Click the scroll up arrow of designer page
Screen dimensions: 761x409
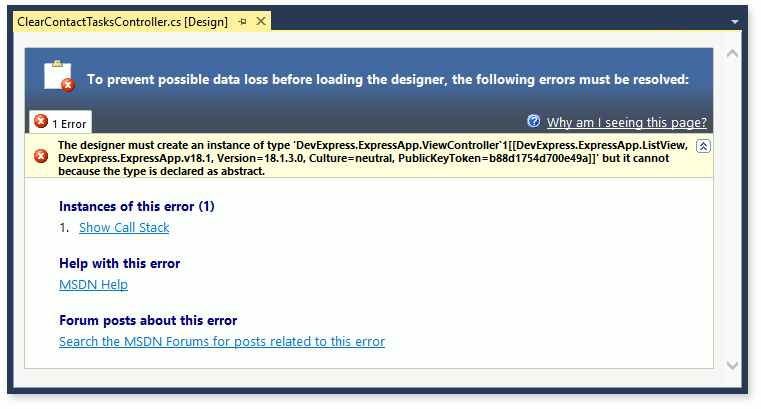732,54
